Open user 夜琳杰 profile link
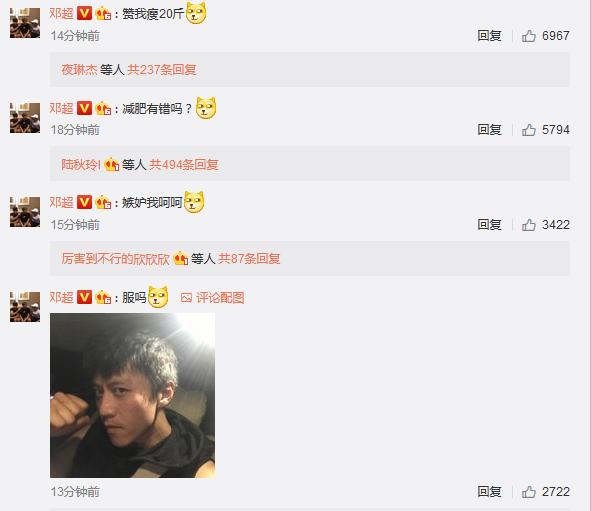Image resolution: width=593 pixels, height=511 pixels. 79,70
